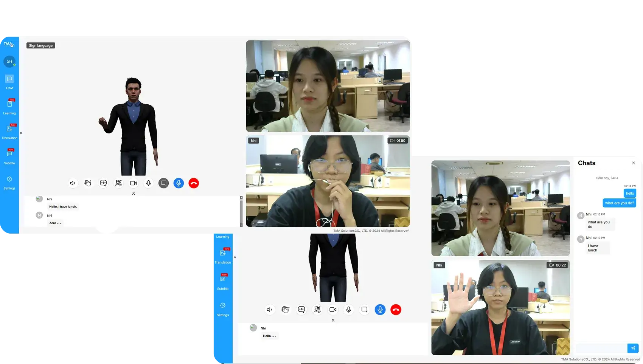Image resolution: width=643 pixels, height=364 pixels.
Task: Expand the lower window subtitle panel with the double chevron
Action: tap(333, 320)
